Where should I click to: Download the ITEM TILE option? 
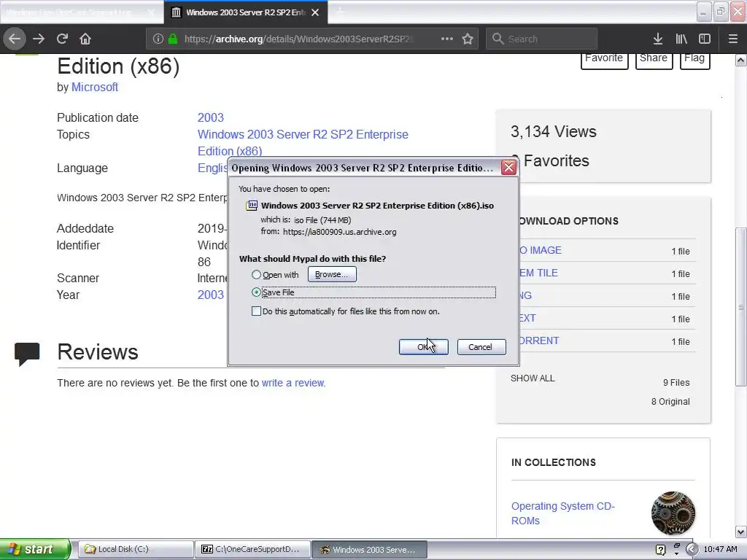[538, 273]
